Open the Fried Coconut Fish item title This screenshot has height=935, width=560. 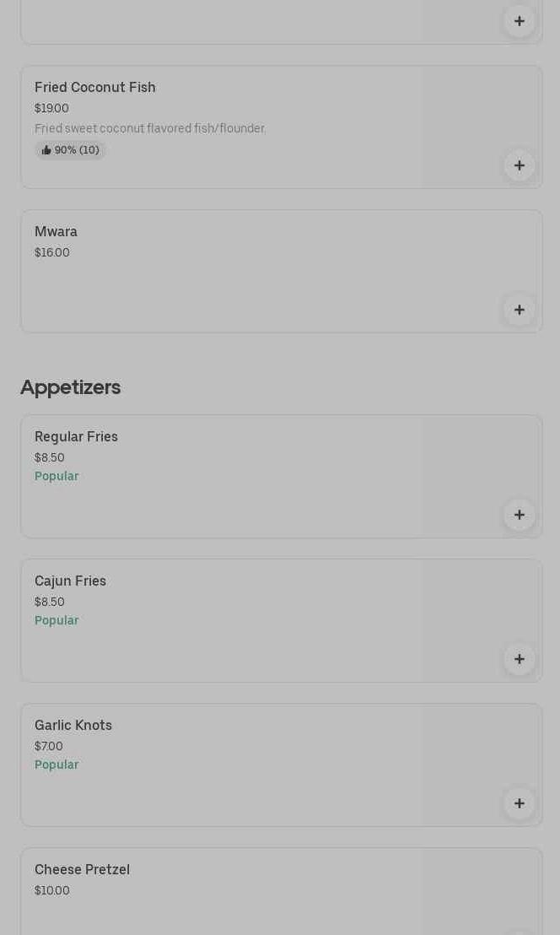click(95, 87)
